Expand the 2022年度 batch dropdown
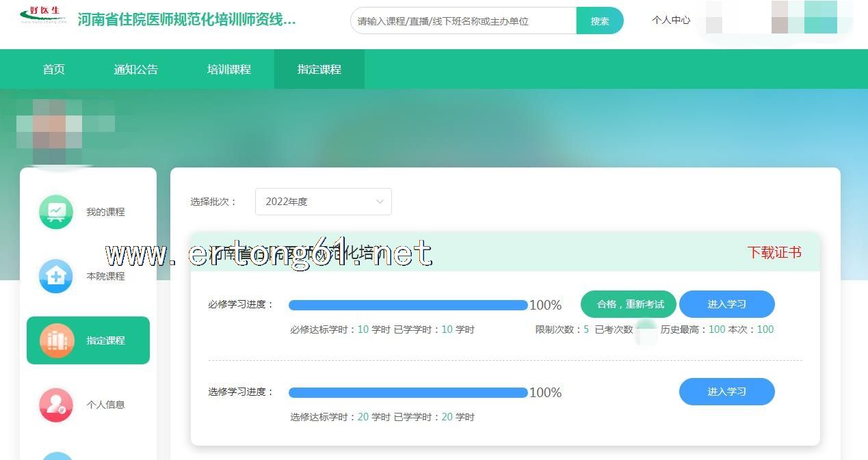The image size is (868, 460). 323,202
